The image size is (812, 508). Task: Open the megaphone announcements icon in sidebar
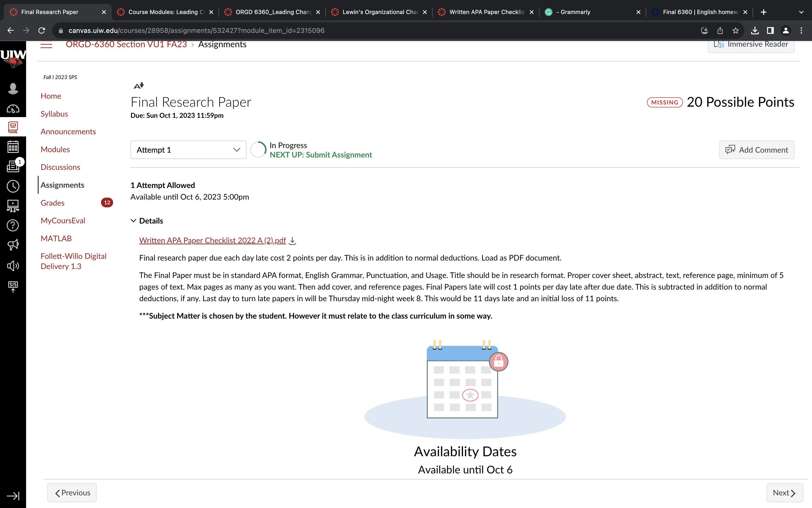(13, 245)
